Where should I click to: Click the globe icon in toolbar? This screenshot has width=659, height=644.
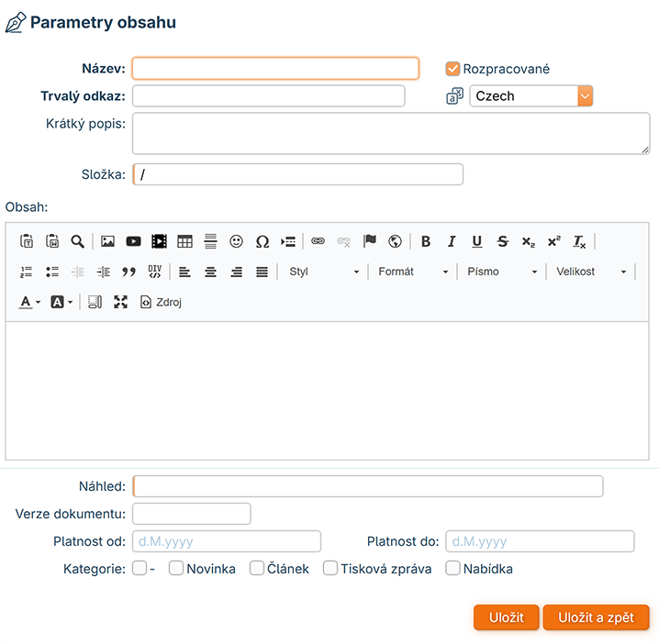tap(395, 241)
